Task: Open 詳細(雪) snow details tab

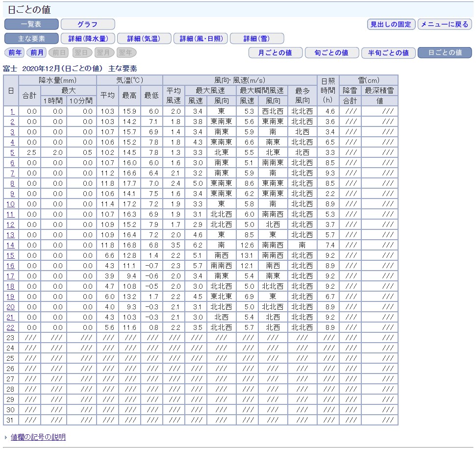Action: tap(257, 39)
